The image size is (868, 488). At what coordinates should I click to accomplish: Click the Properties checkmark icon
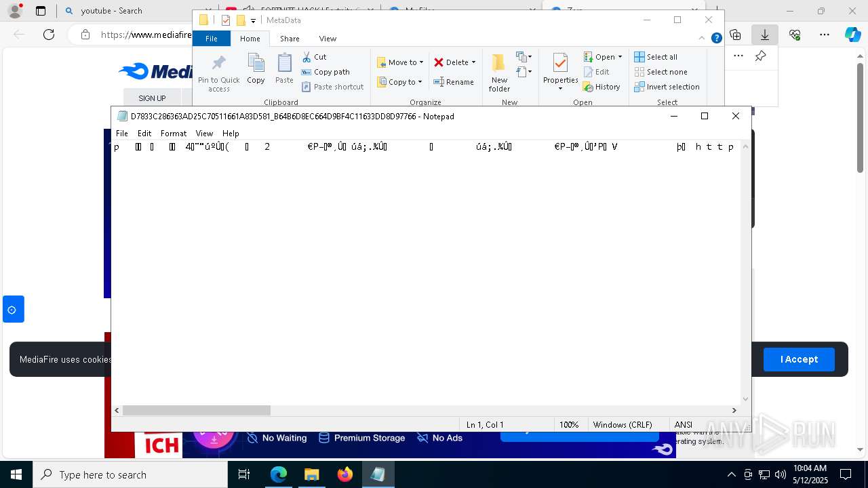click(560, 64)
